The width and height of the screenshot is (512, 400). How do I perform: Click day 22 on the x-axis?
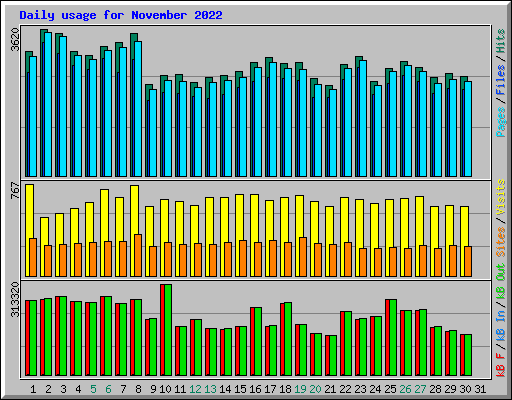pyautogui.click(x=345, y=389)
